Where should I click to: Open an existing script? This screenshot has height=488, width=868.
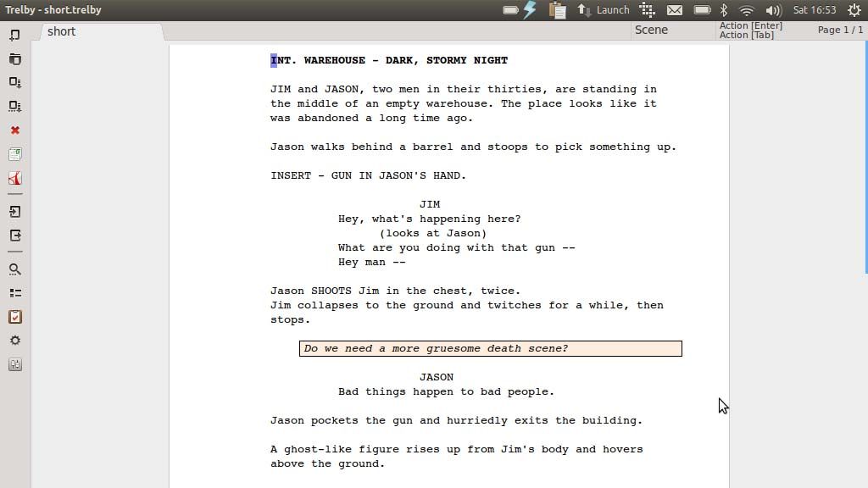[14, 59]
